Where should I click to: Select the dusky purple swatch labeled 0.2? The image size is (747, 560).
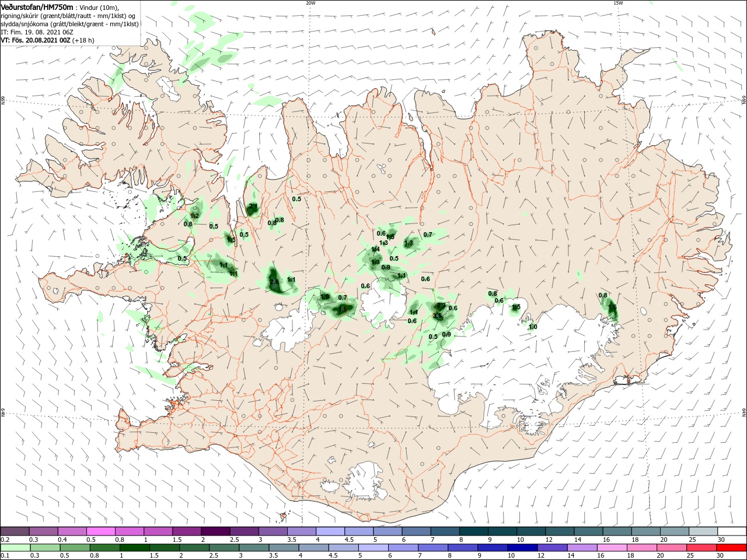15,531
